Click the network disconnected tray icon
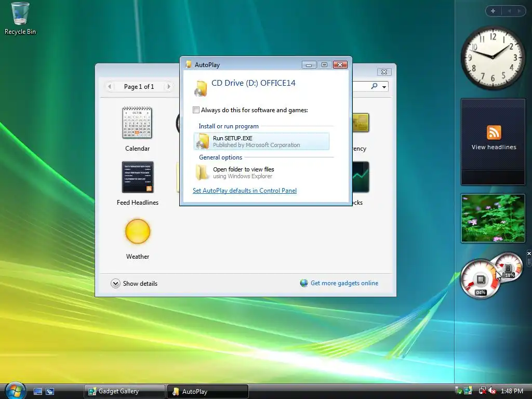The height and width of the screenshot is (399, 532). [482, 391]
